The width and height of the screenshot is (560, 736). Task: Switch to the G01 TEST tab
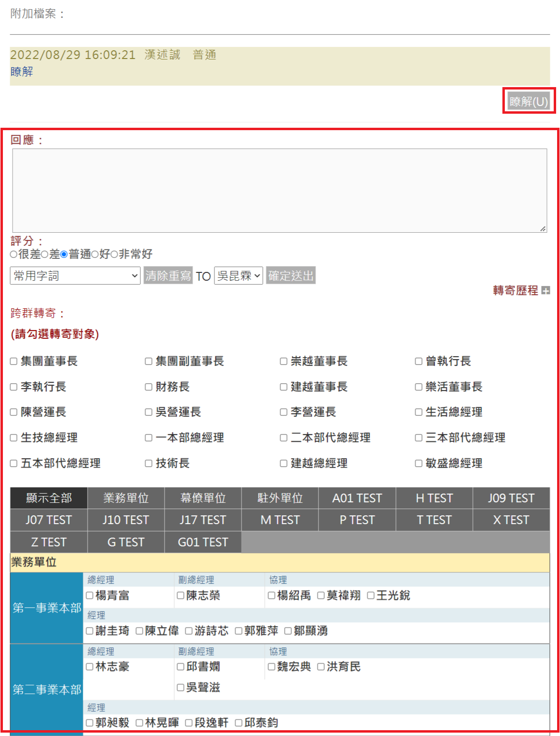(x=203, y=542)
